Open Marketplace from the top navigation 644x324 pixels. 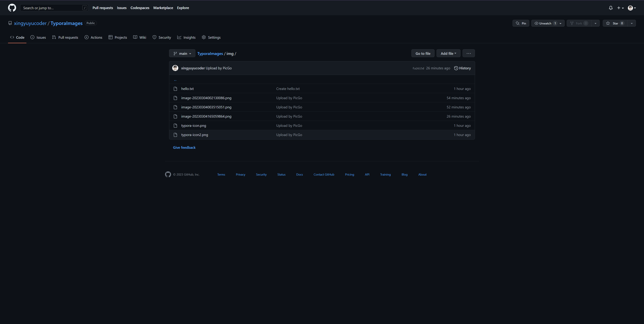pyautogui.click(x=163, y=8)
